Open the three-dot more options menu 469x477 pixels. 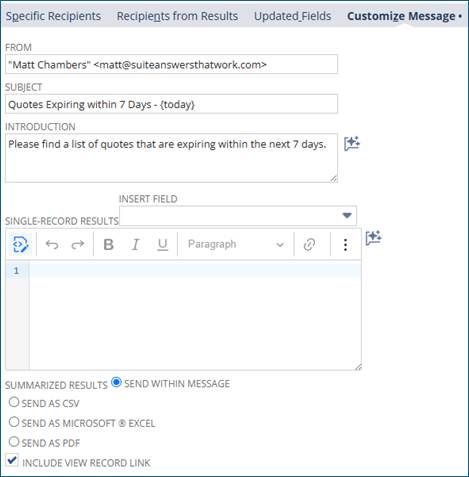345,245
